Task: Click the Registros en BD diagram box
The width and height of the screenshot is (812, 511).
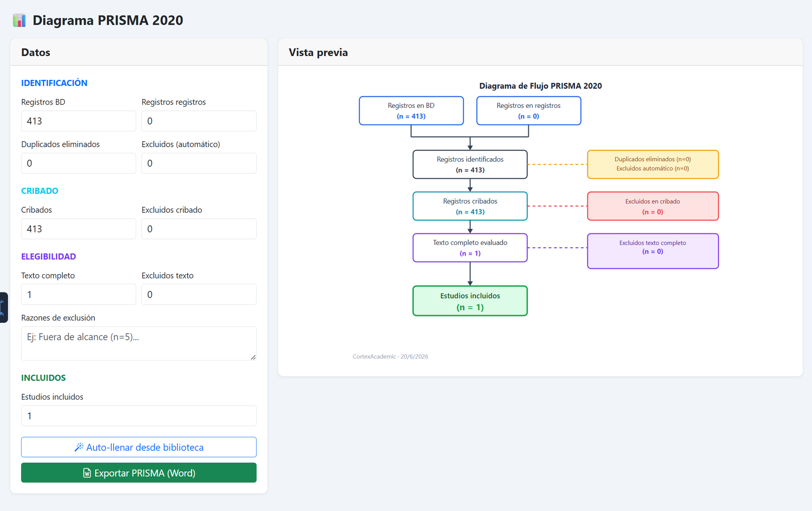Action: pos(411,111)
